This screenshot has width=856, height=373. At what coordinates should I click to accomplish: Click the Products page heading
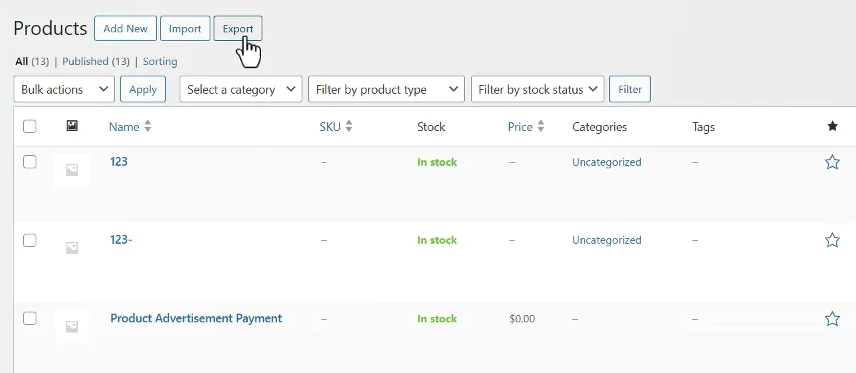(50, 28)
